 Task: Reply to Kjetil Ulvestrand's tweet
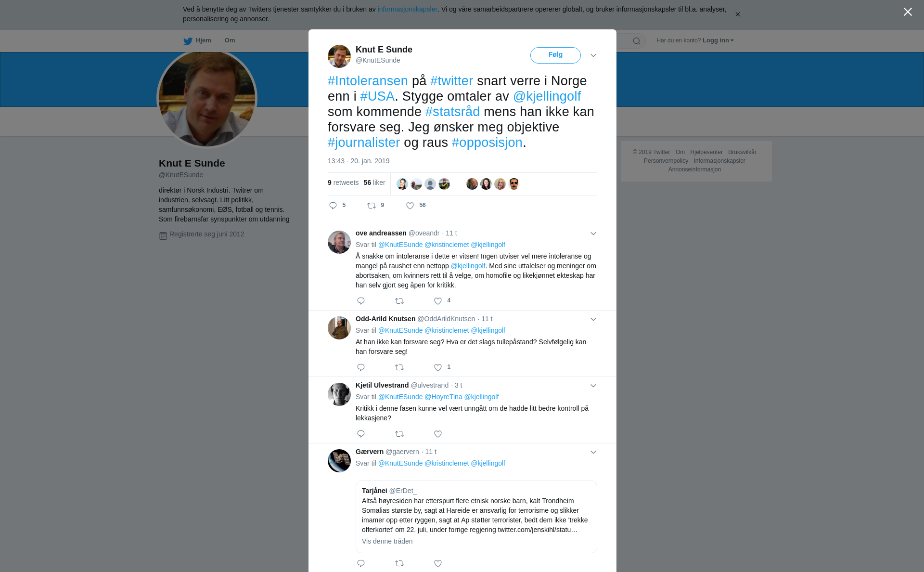click(x=361, y=434)
